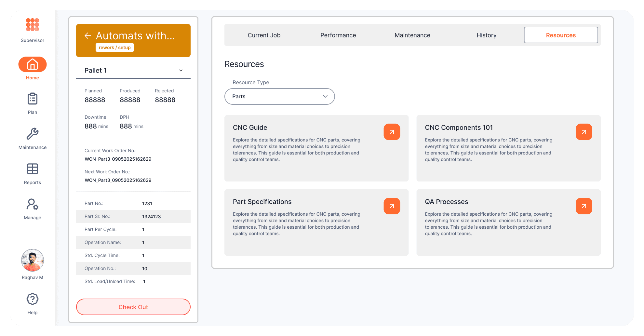Click the Check Out button
This screenshot has width=644, height=336.
click(x=133, y=307)
